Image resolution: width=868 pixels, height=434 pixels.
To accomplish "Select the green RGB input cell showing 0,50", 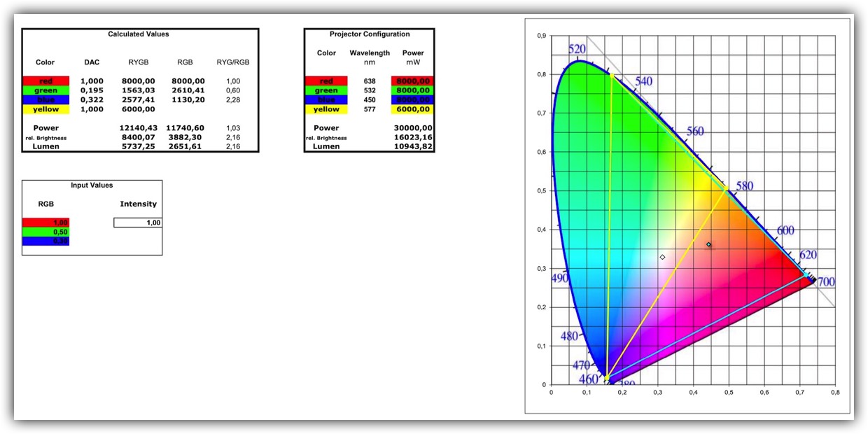I will click(x=45, y=232).
